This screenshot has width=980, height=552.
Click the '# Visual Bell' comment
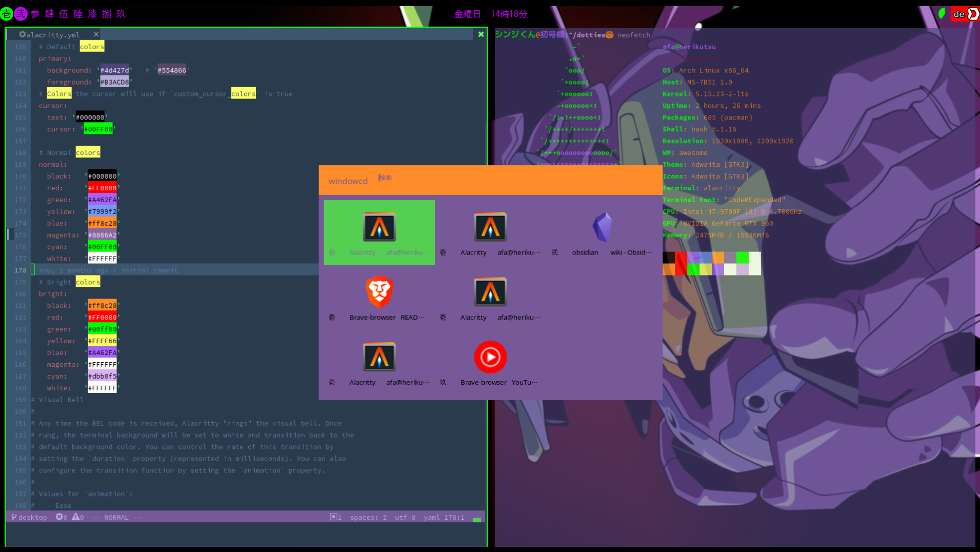click(57, 400)
